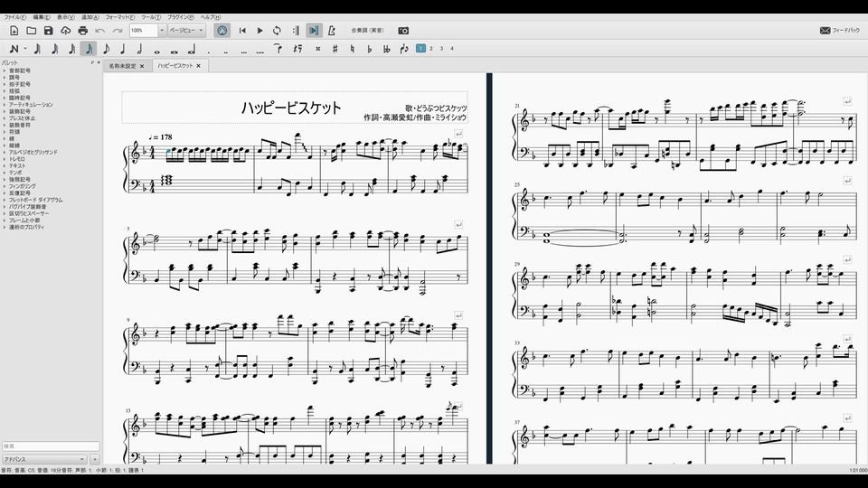Apply a natural accidental

click(x=352, y=49)
